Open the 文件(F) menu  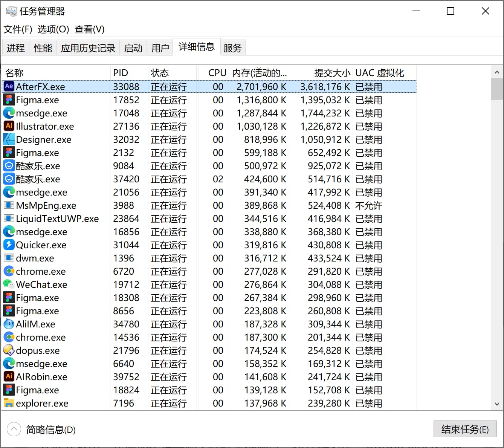[18, 29]
